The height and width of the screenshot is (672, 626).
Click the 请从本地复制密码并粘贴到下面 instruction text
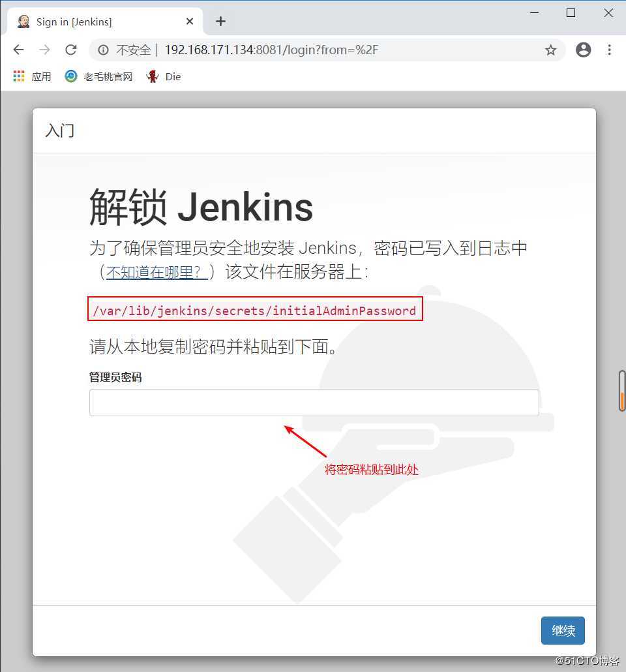(213, 346)
